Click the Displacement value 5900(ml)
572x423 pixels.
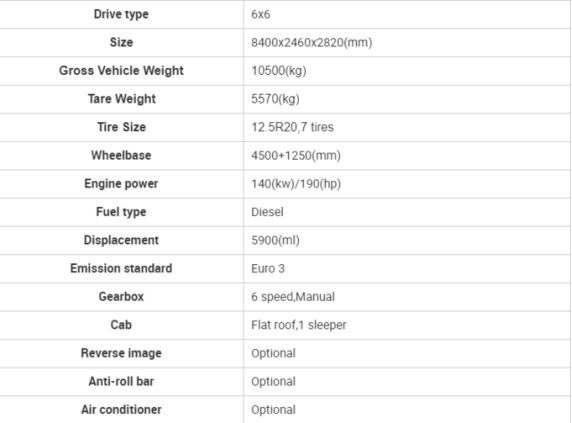coord(275,240)
